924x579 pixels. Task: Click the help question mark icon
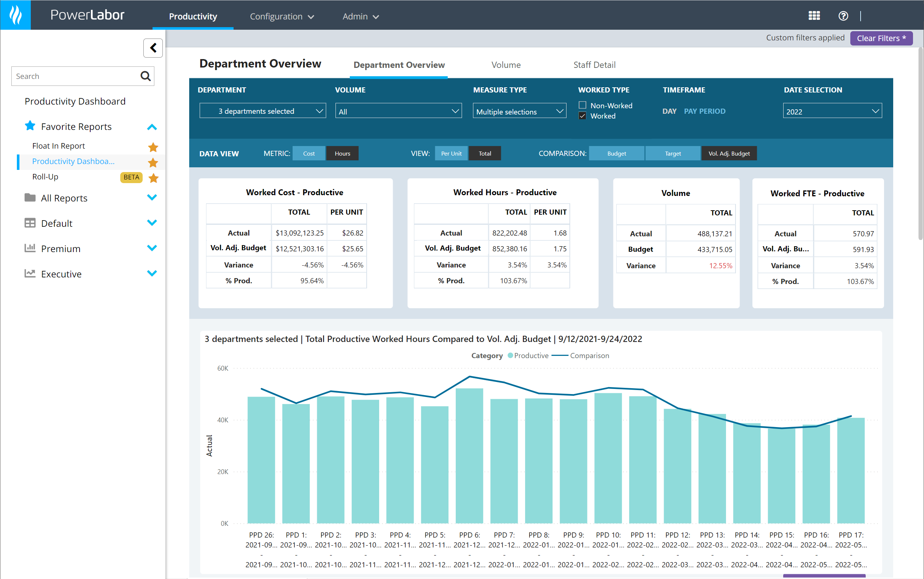click(x=843, y=16)
